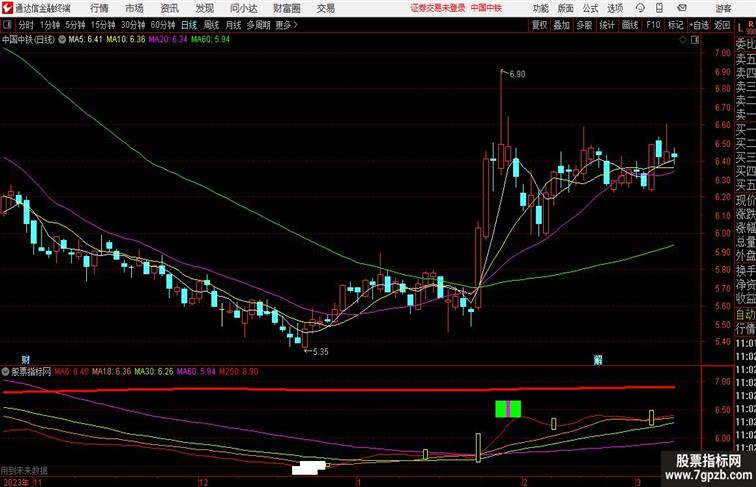Click the 多股 multi-stock button
Image resolution: width=756 pixels, height=487 pixels.
pos(584,25)
